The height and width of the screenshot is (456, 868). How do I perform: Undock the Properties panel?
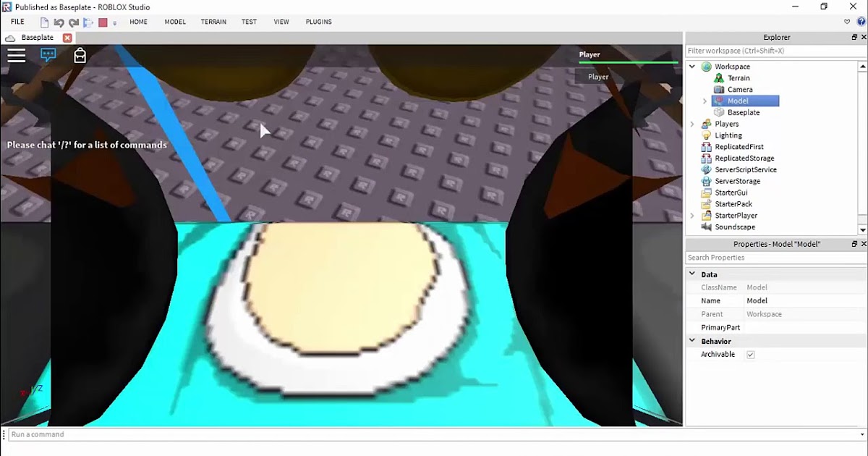pyautogui.click(x=854, y=244)
